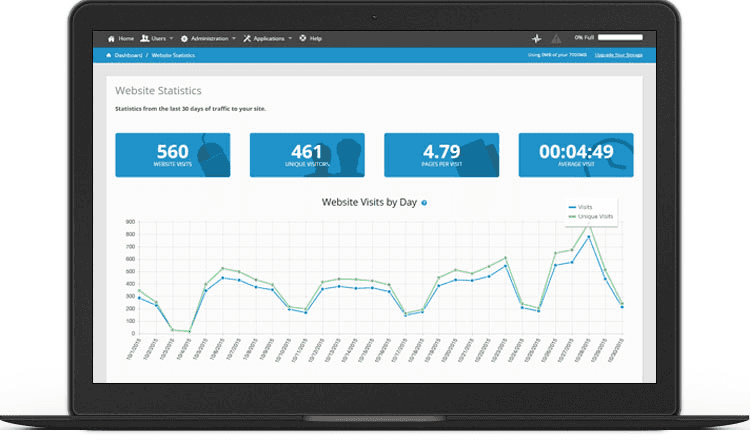Screen dimensions: 750x440
Task: Click the Applications tools icon
Action: pyautogui.click(x=246, y=38)
